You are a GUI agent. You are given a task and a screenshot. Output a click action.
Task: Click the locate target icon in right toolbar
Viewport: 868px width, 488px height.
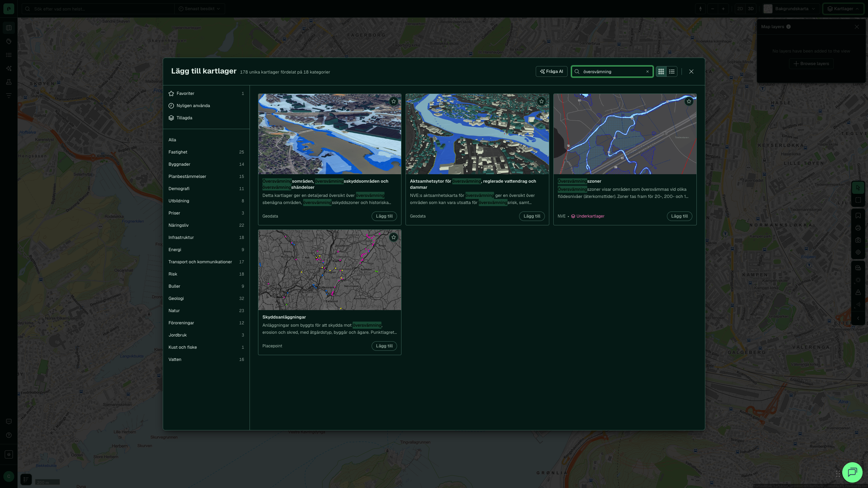858,252
